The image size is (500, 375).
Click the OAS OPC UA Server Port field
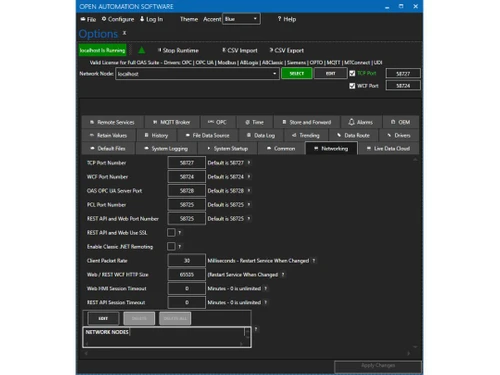point(187,191)
